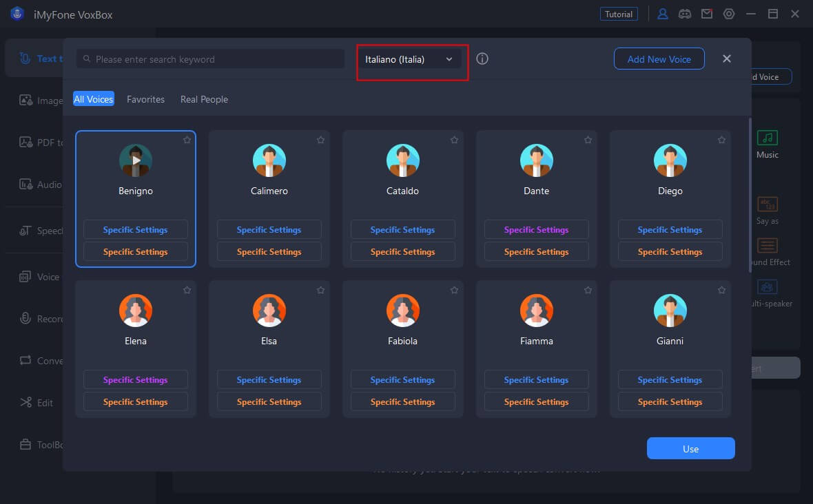Image resolution: width=813 pixels, height=504 pixels.
Task: Click Elena's orange Specific Settings button
Action: point(135,402)
